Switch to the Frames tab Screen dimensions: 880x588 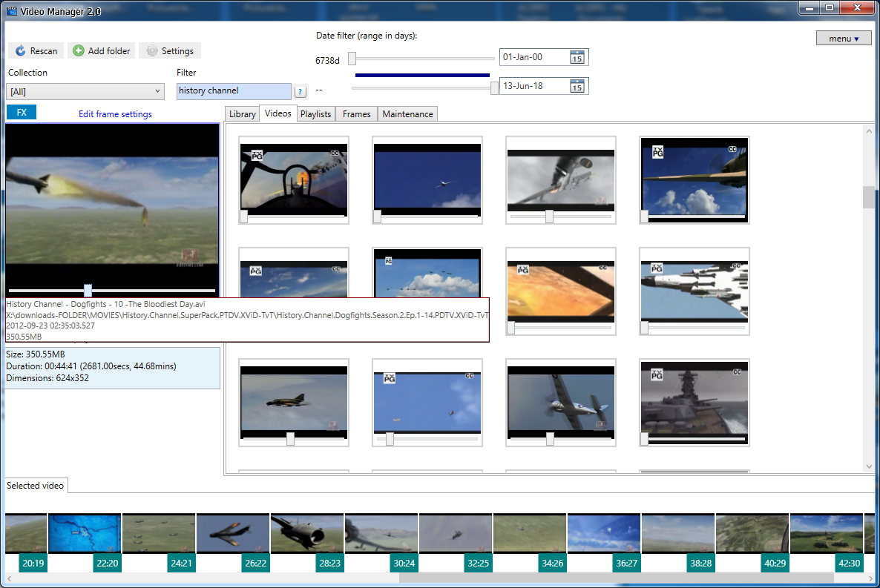355,113
